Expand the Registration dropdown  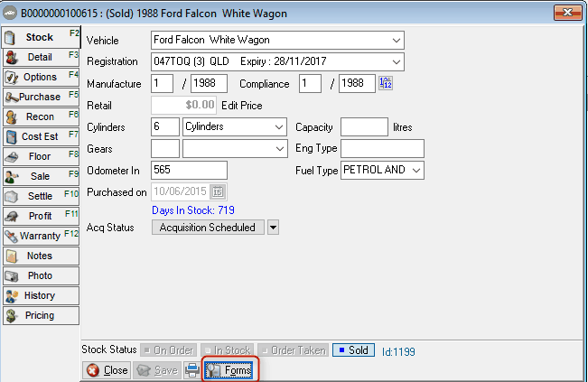pyautogui.click(x=396, y=61)
